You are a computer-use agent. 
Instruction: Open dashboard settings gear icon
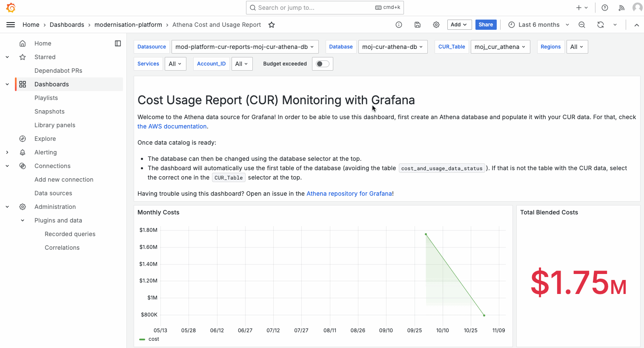coord(436,25)
